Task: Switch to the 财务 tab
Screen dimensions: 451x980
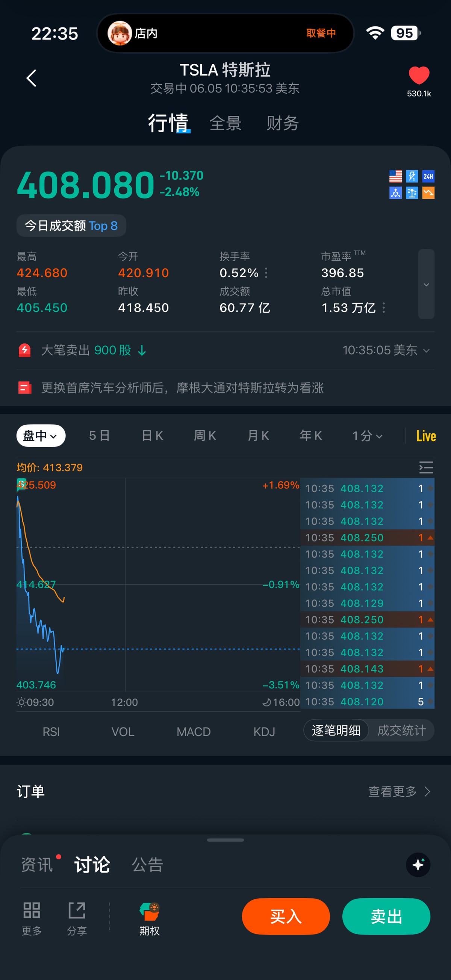Action: [282, 123]
